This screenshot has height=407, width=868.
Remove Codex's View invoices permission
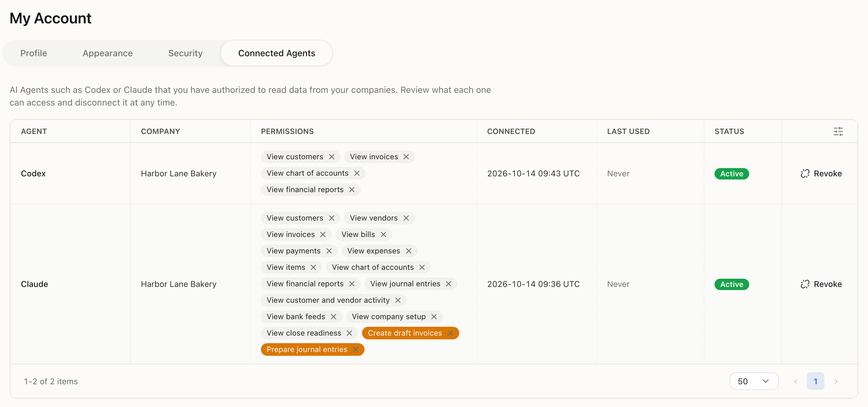click(x=406, y=157)
